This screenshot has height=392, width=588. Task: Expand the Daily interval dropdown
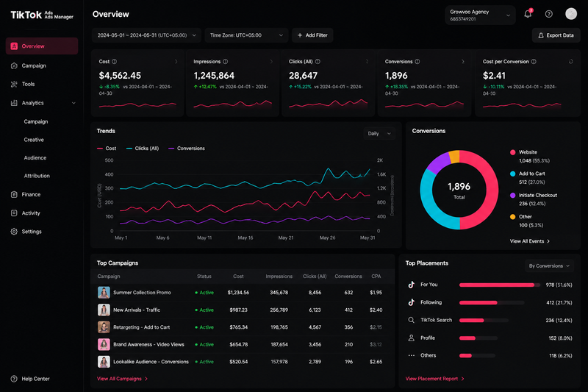[x=379, y=134]
